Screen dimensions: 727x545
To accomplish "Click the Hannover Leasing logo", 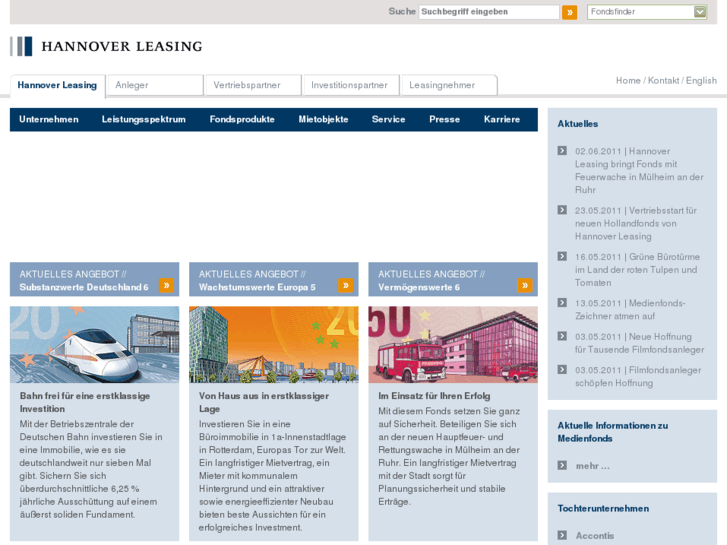I will (x=106, y=46).
